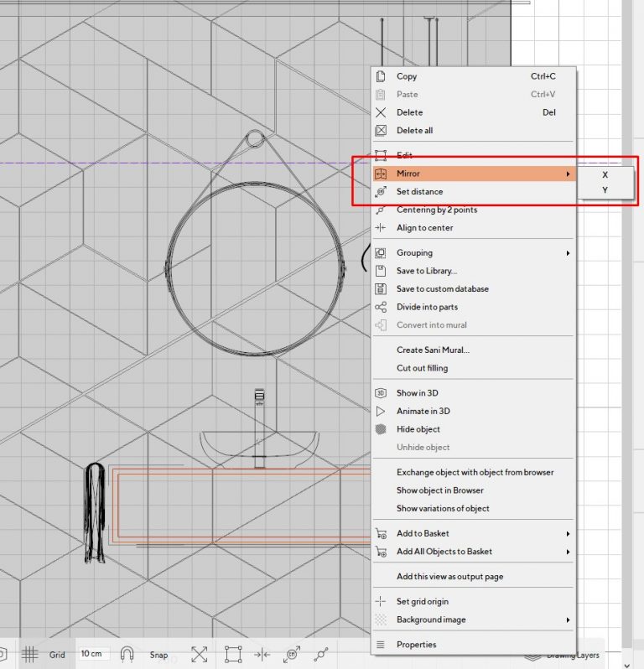Click the align-to-center icon in bottom toolbar
Screen dimensions: 644x669
pyautogui.click(x=262, y=655)
